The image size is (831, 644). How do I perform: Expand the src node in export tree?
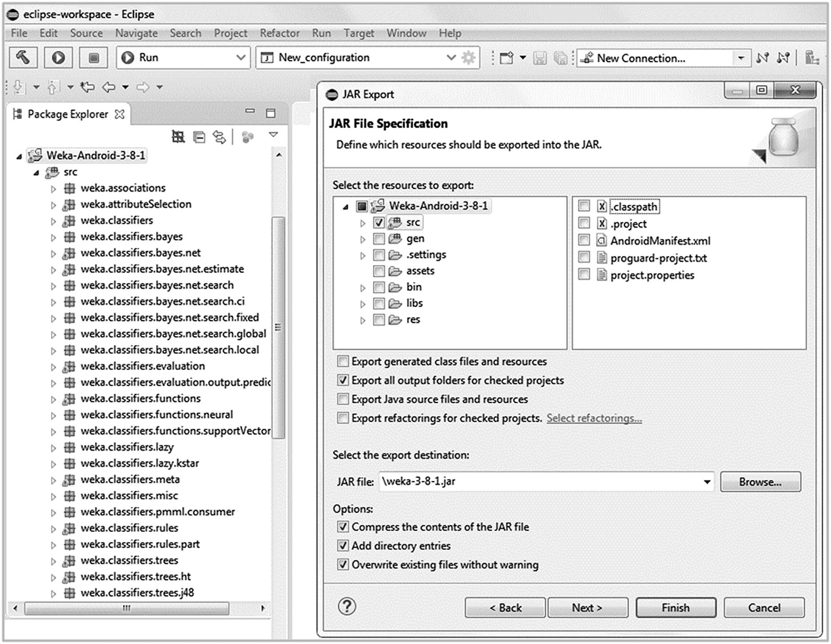(x=363, y=223)
